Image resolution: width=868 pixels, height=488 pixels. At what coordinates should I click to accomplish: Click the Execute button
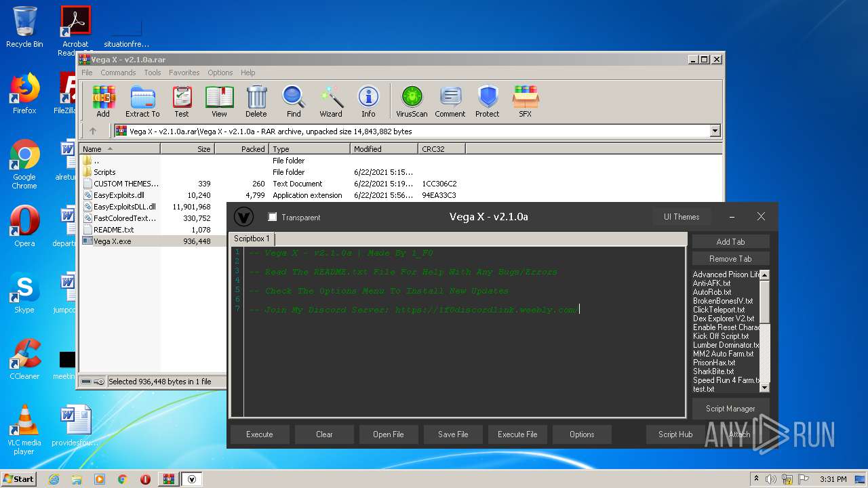click(260, 434)
